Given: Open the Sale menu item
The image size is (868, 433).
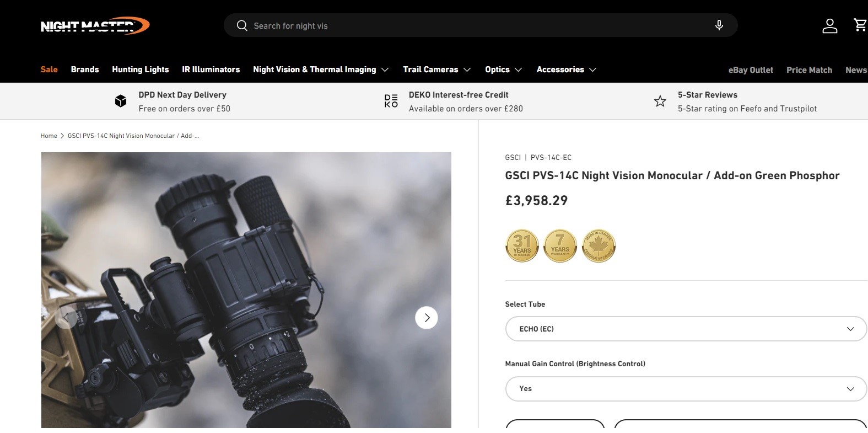Looking at the screenshot, I should pyautogui.click(x=49, y=70).
